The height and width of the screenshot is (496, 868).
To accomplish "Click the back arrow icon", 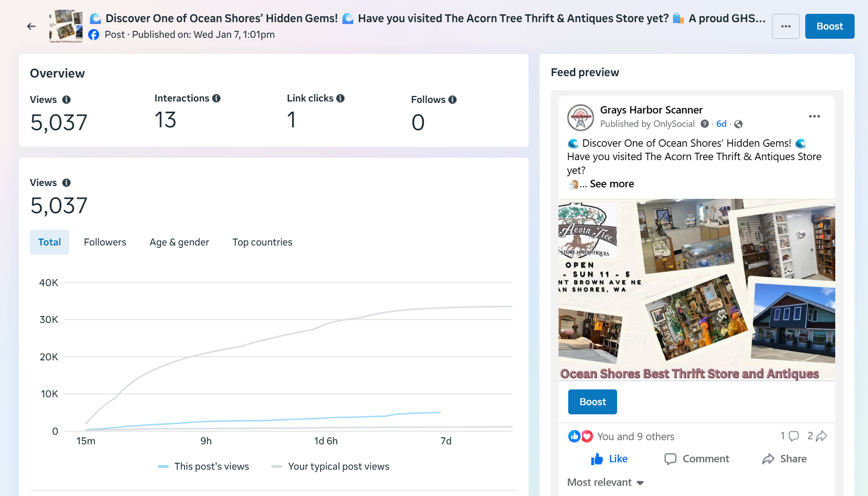I will [x=31, y=26].
